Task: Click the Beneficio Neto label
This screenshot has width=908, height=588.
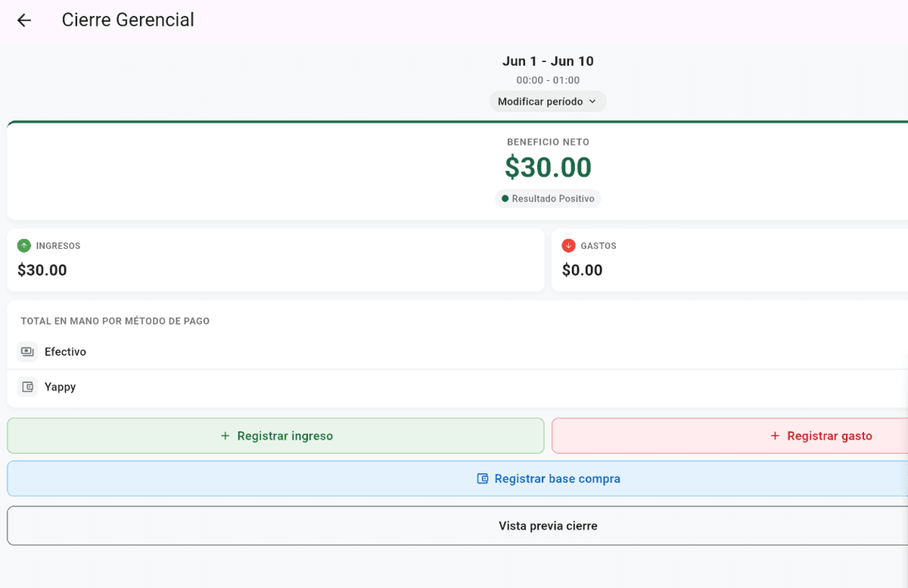Action: coord(548,142)
